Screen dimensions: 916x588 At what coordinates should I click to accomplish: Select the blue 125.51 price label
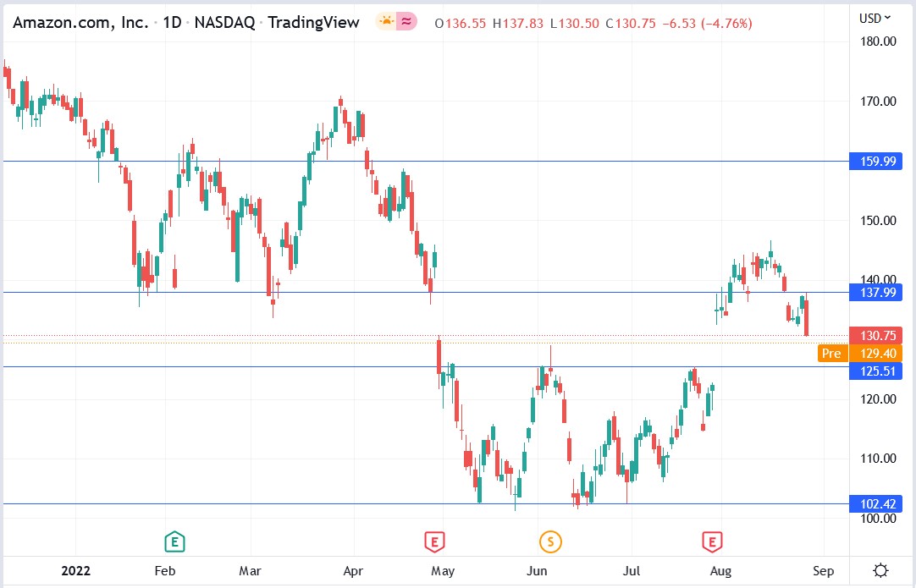875,371
